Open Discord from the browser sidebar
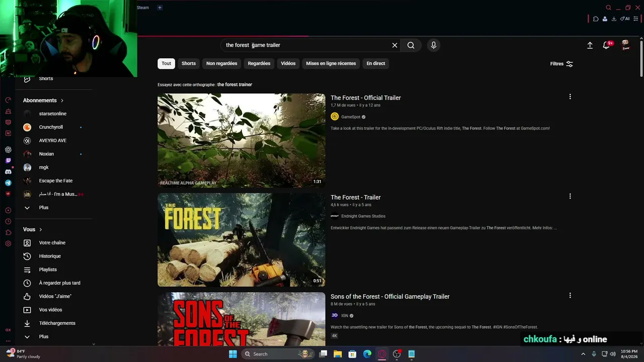The height and width of the screenshot is (362, 644). (x=8, y=172)
